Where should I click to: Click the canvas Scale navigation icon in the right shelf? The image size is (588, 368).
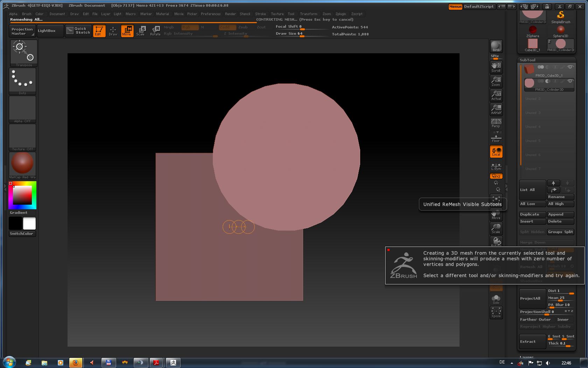tap(496, 228)
